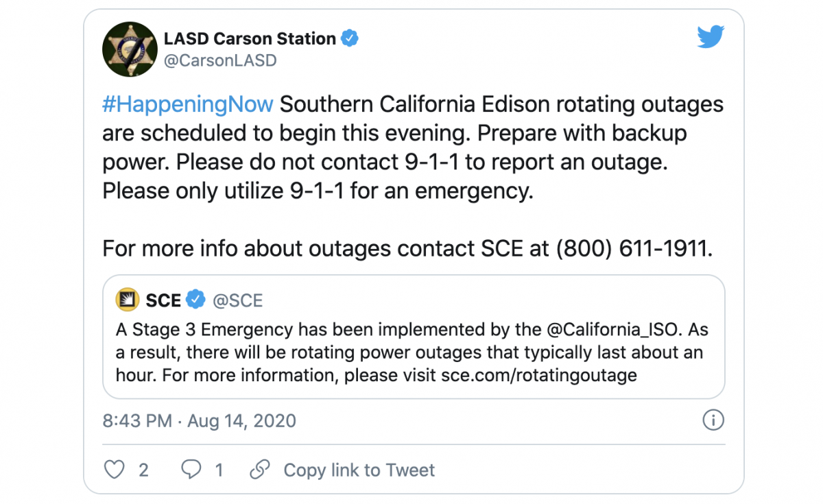Click the SCE verified checkmark badge
The height and width of the screenshot is (504, 823).
(x=196, y=300)
